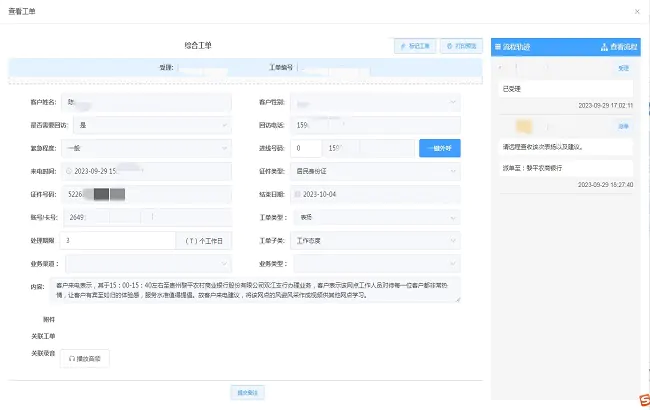Click the list icon beside 流程轨迹

pyautogui.click(x=498, y=47)
